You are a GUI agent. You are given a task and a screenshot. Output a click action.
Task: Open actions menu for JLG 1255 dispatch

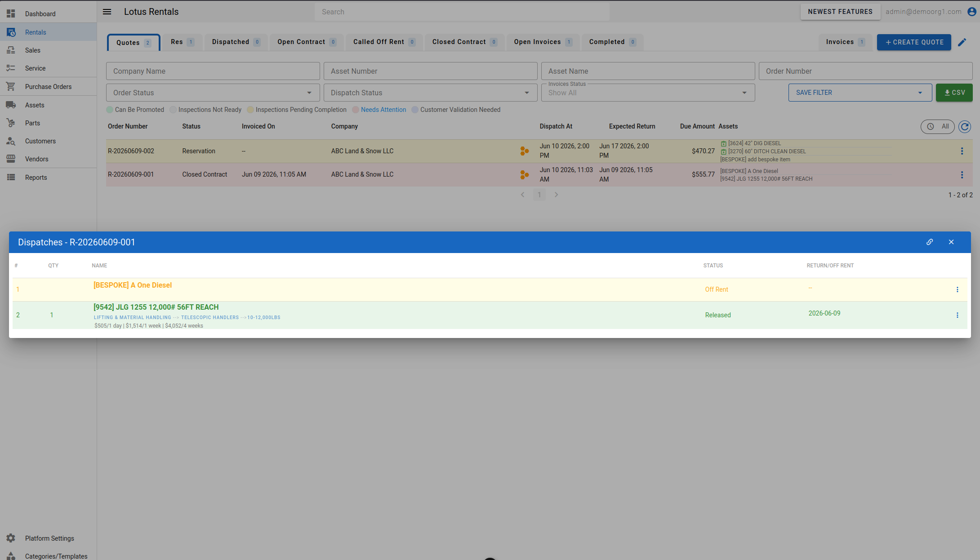click(958, 316)
